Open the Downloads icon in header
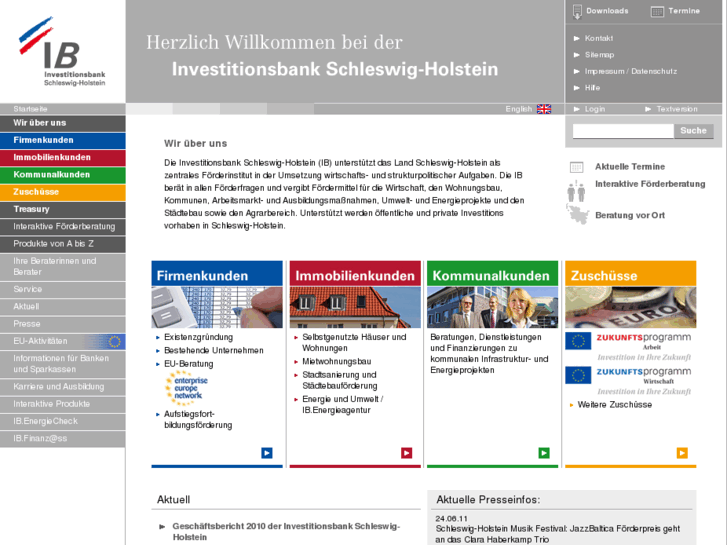This screenshot has height=545, width=727. point(577,12)
